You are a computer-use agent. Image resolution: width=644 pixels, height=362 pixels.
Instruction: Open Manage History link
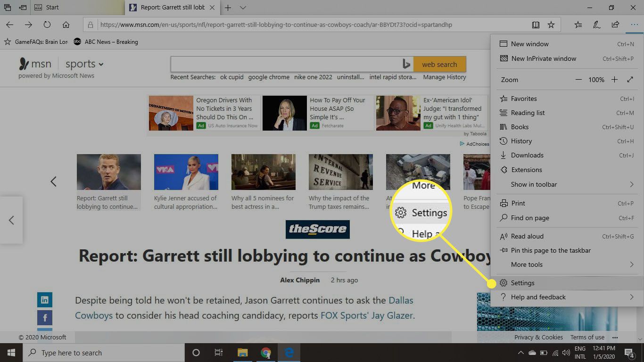tap(445, 77)
